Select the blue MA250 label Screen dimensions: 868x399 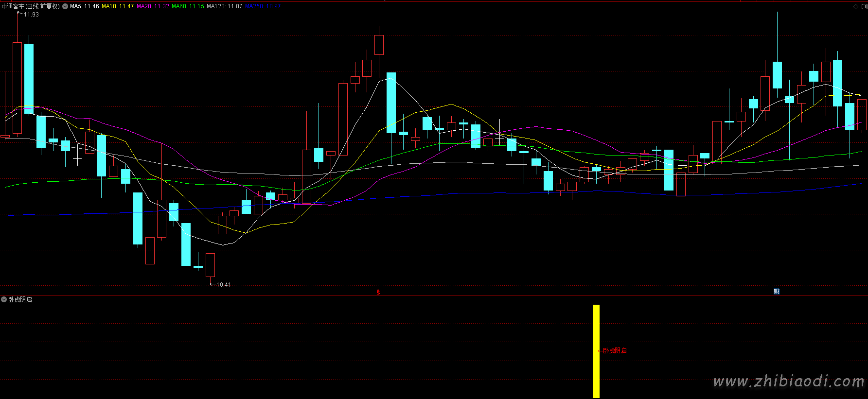pos(263,6)
